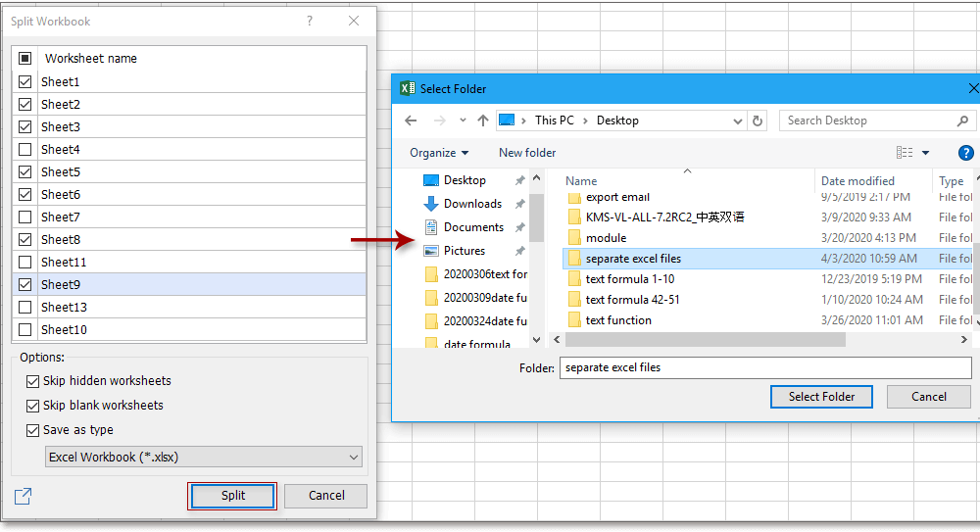Click the Folder name input field
The image size is (980, 532).
tap(765, 367)
